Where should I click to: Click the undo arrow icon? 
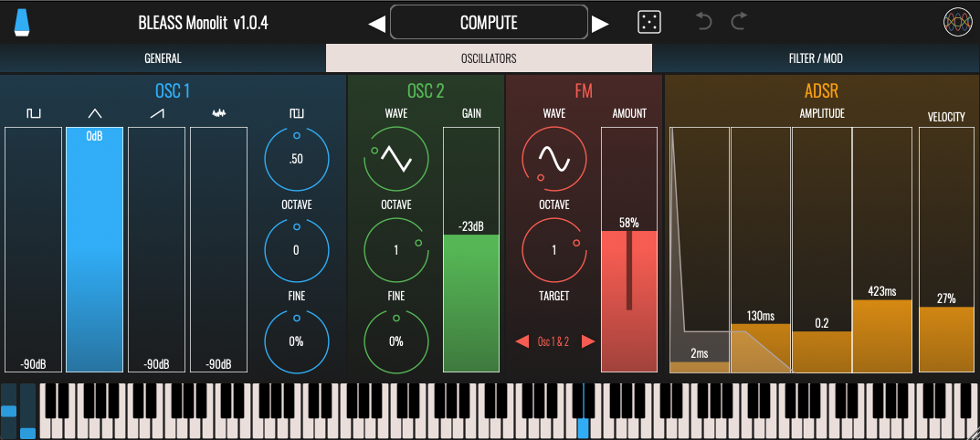[x=704, y=23]
